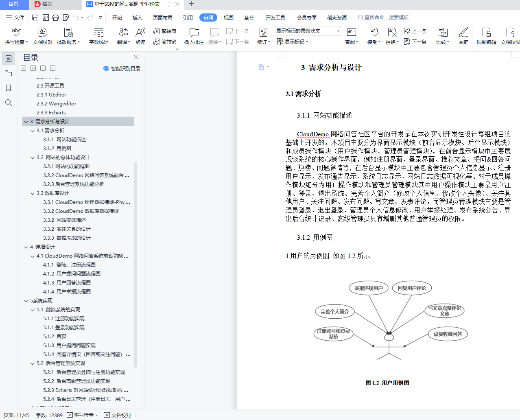Collapse the '3.2 网站的总体功能设计' node
The height and width of the screenshot is (420, 520).
pos(33,157)
